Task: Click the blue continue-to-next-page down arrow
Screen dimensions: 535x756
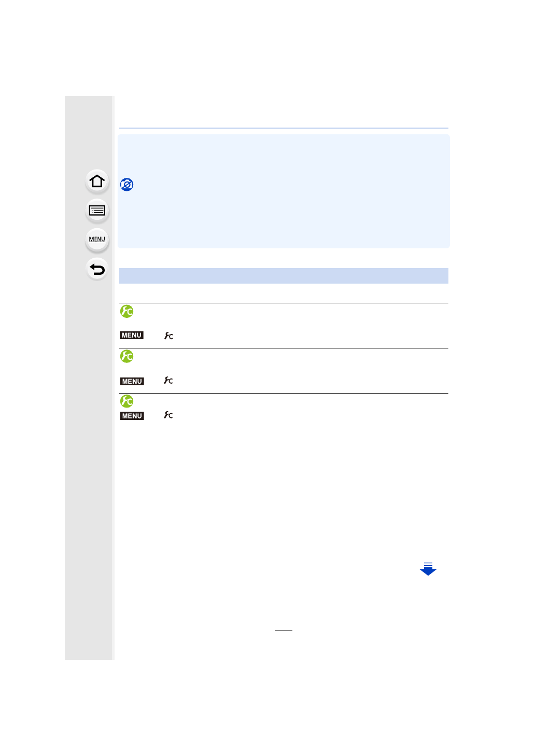Action: click(x=428, y=569)
